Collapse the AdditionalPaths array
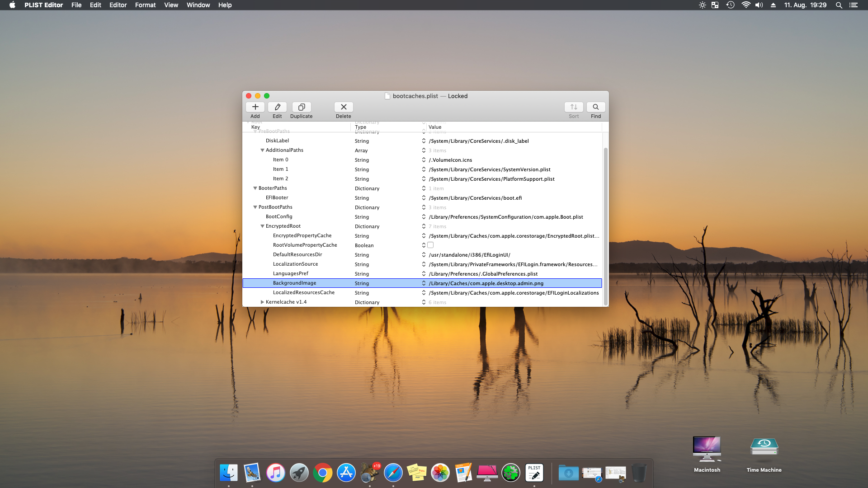 click(262, 150)
